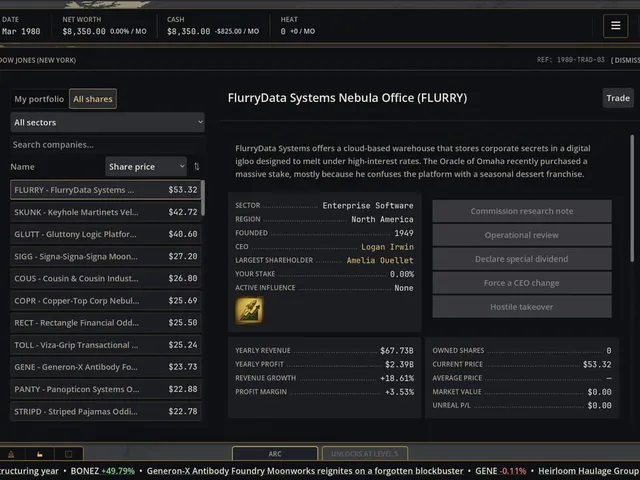Select STRIPD - Striped Pajamas row

(106, 411)
